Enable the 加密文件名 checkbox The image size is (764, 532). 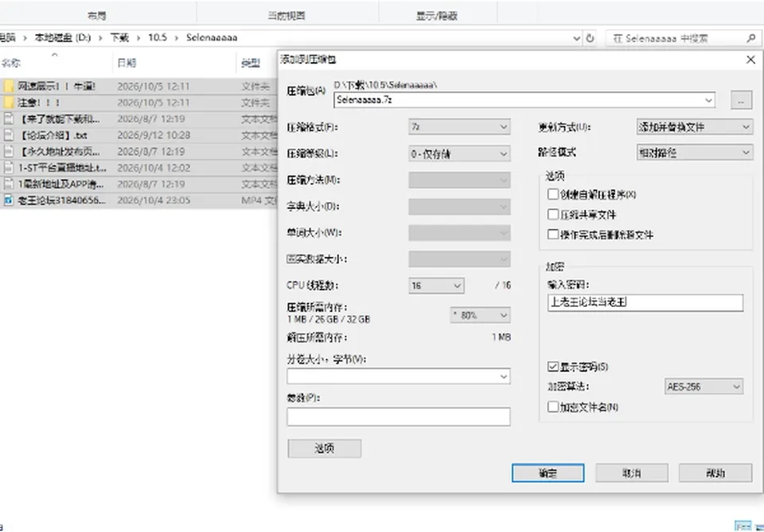[x=553, y=406]
